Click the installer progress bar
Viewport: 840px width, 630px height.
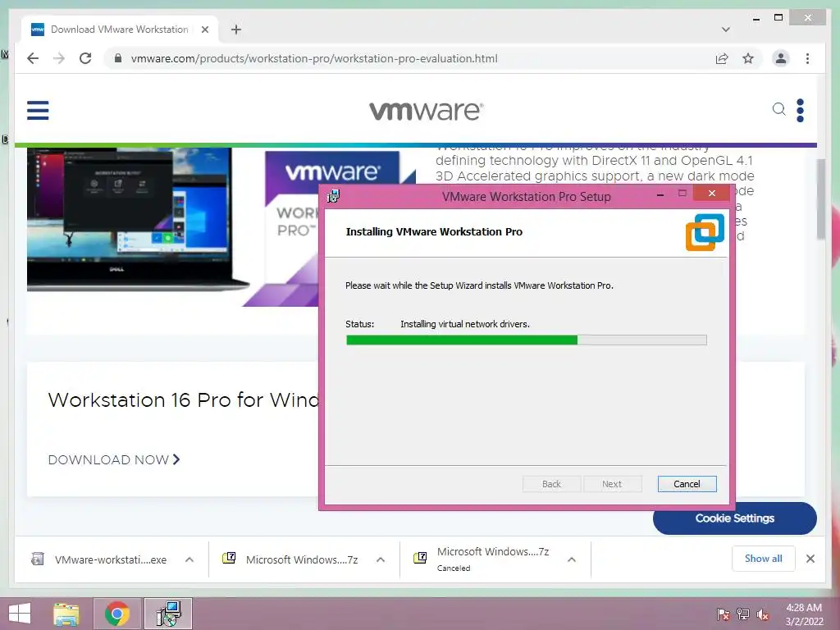pos(526,340)
